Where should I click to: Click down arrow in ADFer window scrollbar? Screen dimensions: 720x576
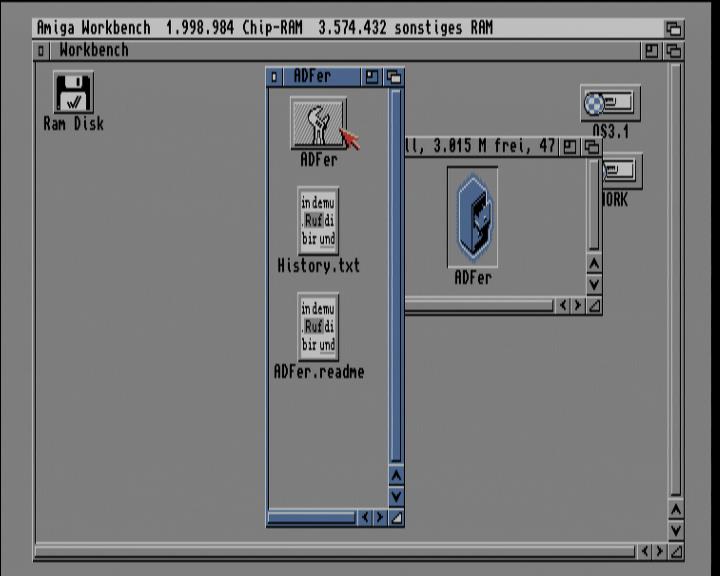396,497
